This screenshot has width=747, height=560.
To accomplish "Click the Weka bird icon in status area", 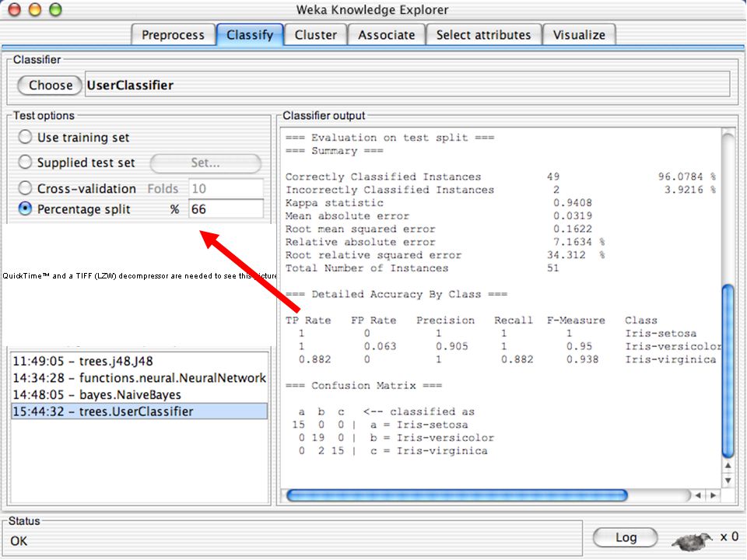I will [x=692, y=541].
